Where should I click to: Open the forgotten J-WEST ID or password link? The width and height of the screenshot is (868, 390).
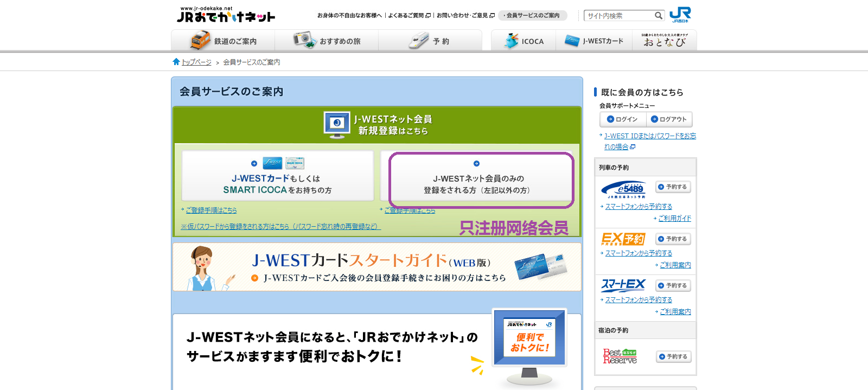649,141
